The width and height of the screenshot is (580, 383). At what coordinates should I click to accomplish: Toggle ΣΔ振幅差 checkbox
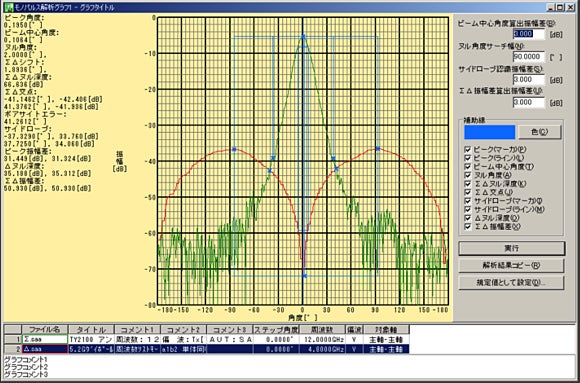point(468,226)
